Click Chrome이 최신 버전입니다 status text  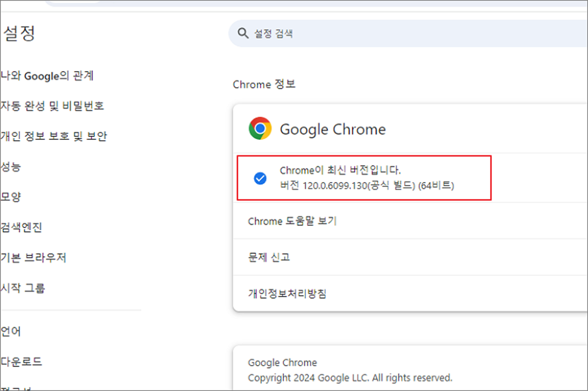[341, 170]
